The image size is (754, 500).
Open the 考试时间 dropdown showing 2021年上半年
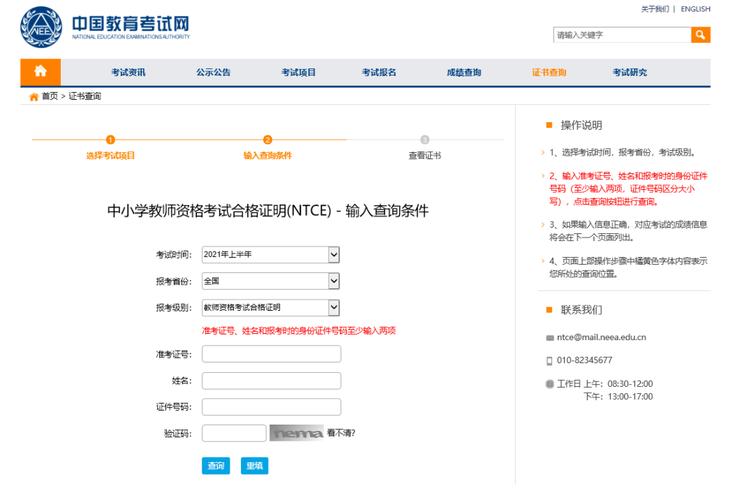pos(271,254)
